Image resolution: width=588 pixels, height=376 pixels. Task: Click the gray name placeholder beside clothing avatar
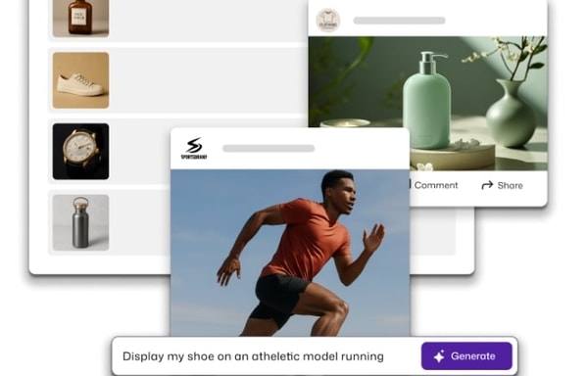point(400,21)
